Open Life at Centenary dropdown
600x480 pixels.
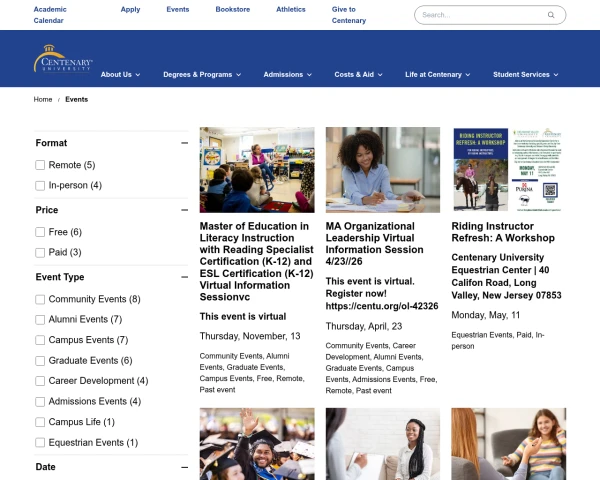click(x=437, y=75)
